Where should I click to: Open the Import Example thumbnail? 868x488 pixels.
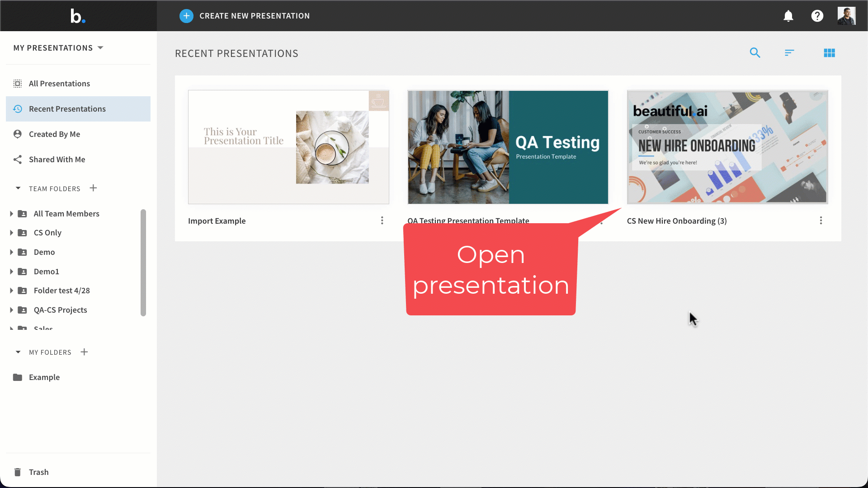pyautogui.click(x=288, y=147)
